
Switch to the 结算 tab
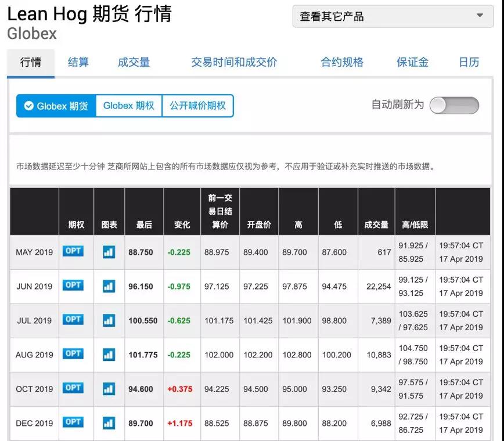click(x=78, y=62)
